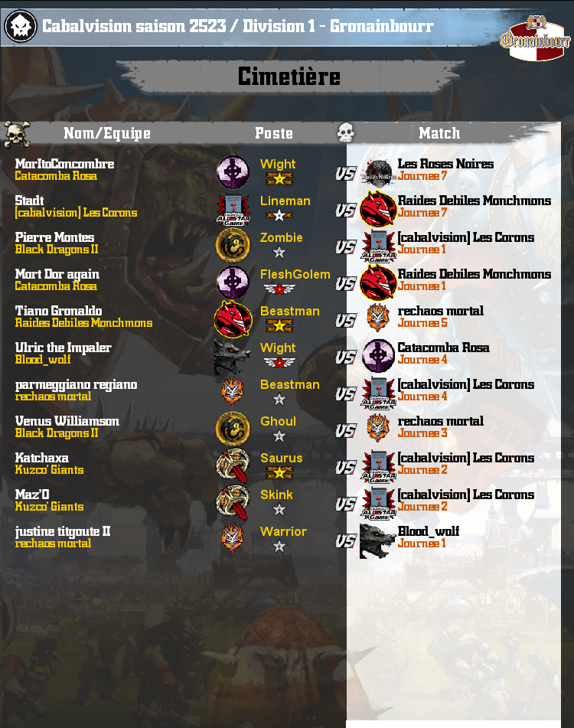Open the Gronainbourr crest emblem

[x=535, y=38]
